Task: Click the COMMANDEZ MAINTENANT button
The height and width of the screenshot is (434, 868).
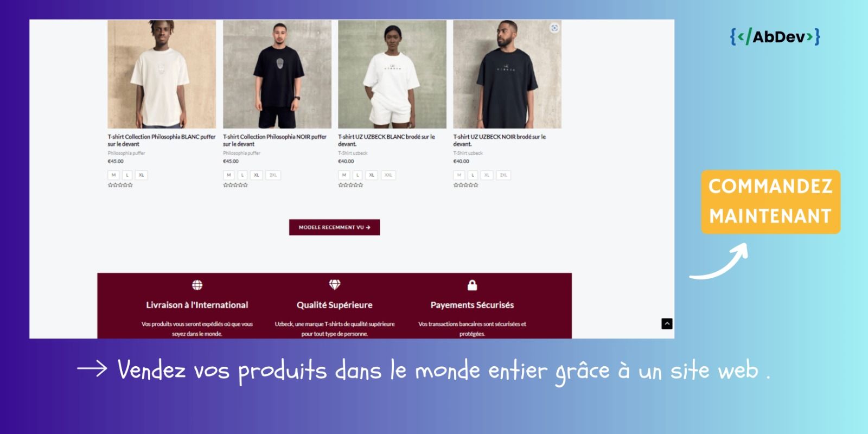Action: pos(770,202)
